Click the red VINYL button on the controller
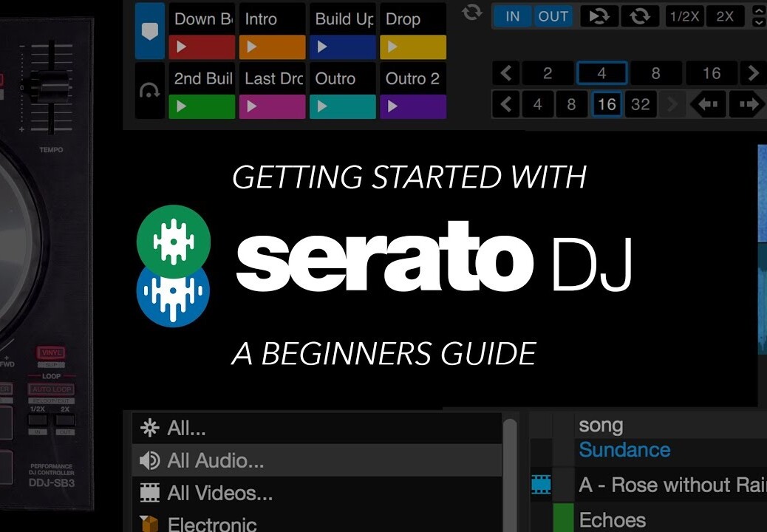This screenshot has width=767, height=532. tap(51, 352)
